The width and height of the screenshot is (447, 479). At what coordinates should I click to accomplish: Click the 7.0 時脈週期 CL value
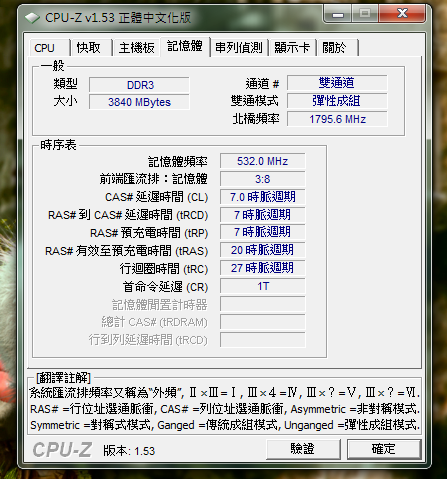click(262, 197)
